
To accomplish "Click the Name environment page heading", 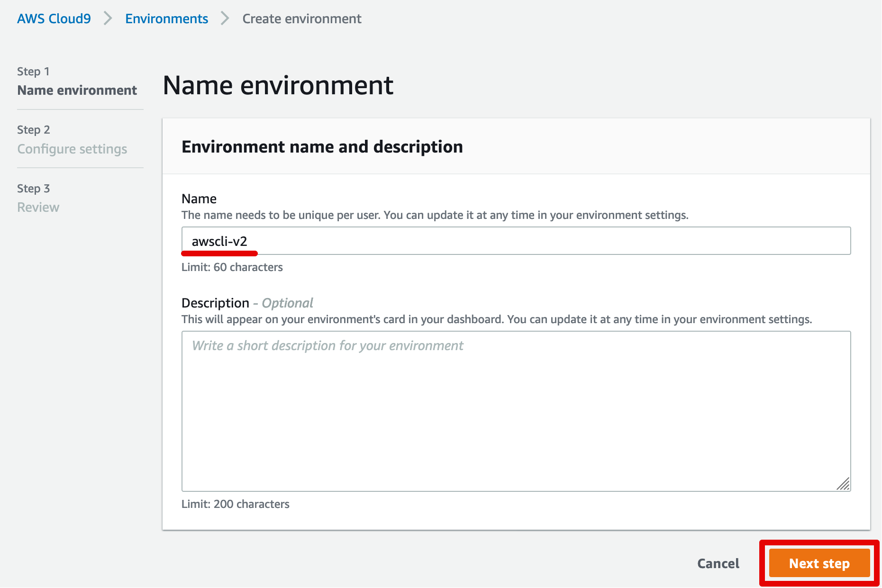I will (278, 85).
